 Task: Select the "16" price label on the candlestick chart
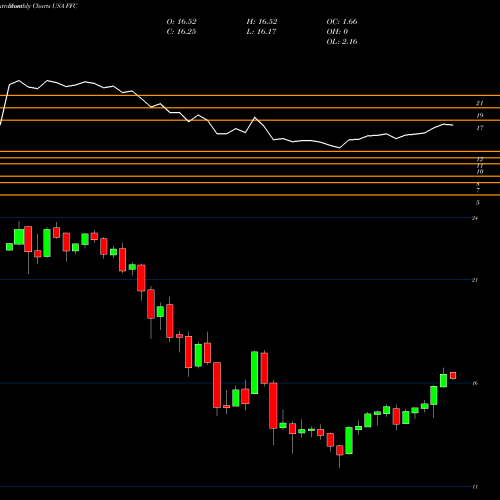pyautogui.click(x=475, y=383)
